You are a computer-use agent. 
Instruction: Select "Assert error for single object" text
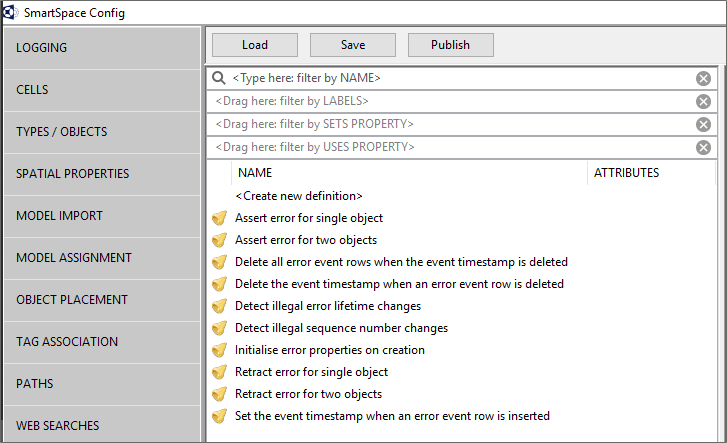[x=309, y=218]
